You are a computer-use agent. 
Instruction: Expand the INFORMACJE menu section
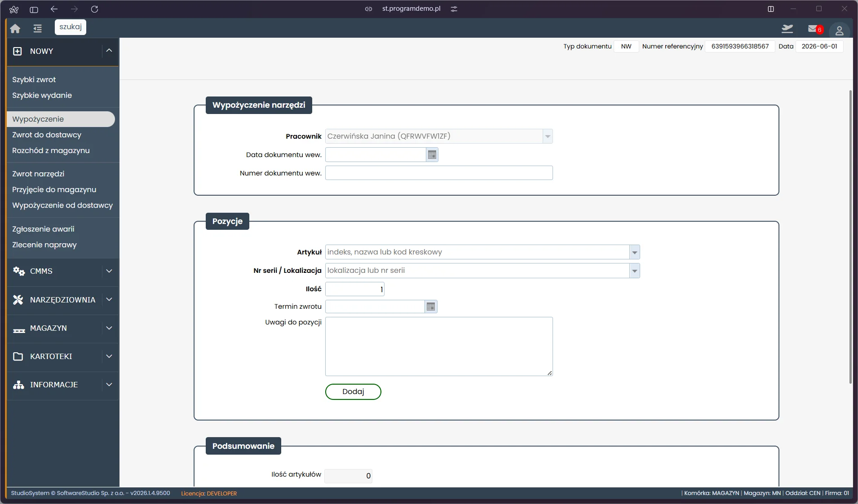click(109, 385)
